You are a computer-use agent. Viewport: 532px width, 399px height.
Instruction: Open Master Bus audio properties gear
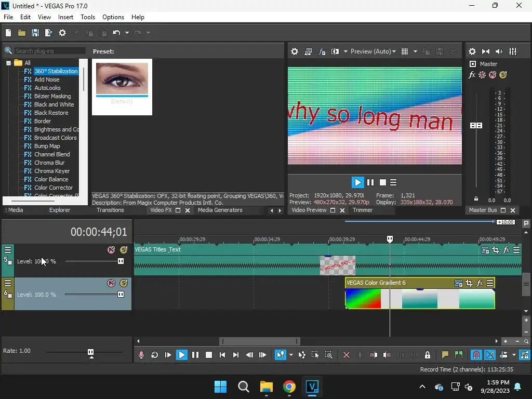(x=472, y=51)
